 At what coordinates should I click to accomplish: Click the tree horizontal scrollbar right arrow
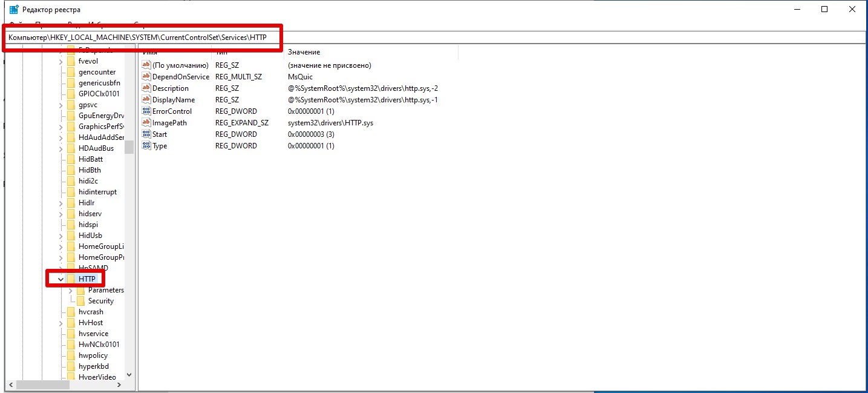pyautogui.click(x=119, y=385)
